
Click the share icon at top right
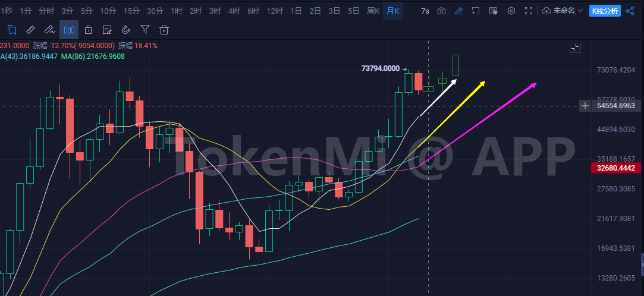tap(630, 11)
